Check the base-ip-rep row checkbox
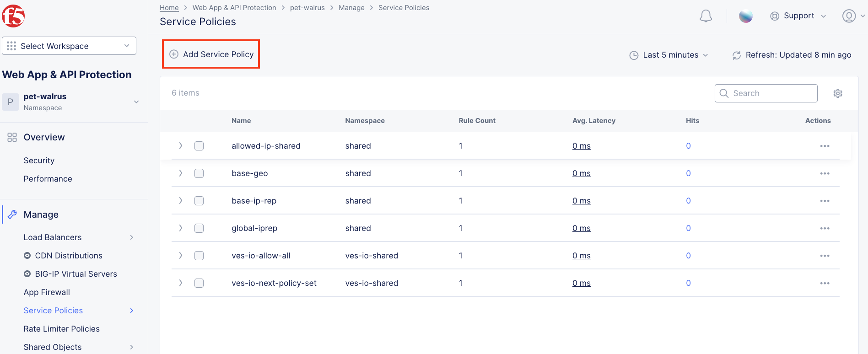Image resolution: width=868 pixels, height=354 pixels. [x=199, y=201]
